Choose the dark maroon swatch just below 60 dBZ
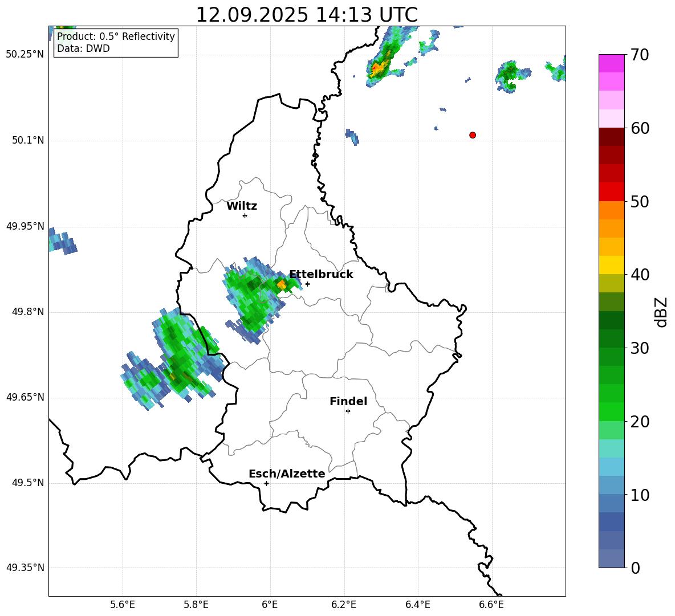 [612, 137]
